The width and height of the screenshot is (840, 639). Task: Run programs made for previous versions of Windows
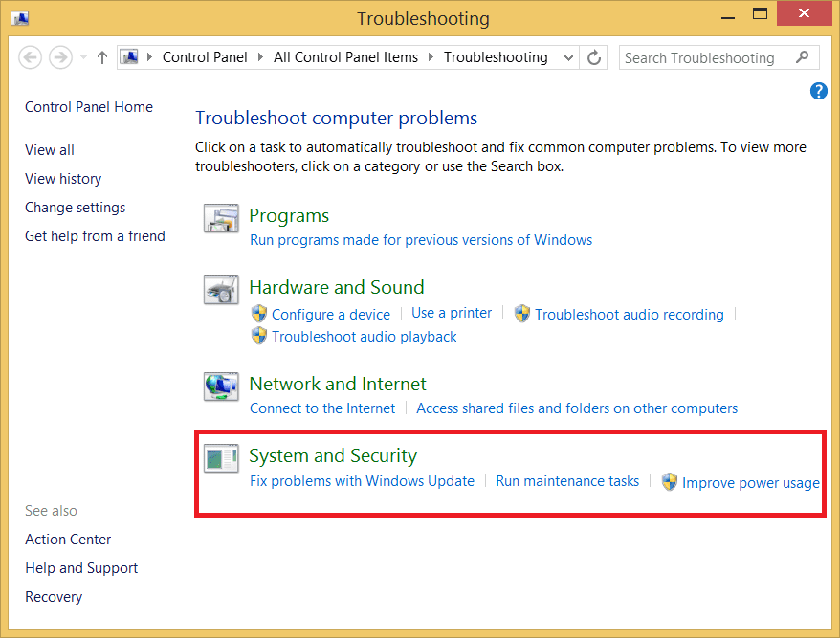point(421,240)
